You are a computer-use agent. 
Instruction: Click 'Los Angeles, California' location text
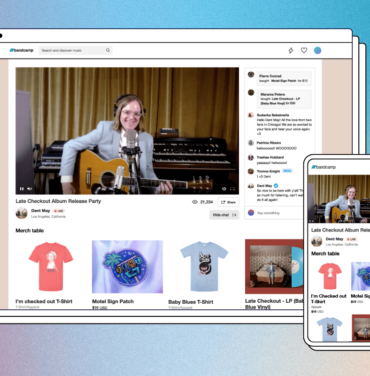point(48,217)
